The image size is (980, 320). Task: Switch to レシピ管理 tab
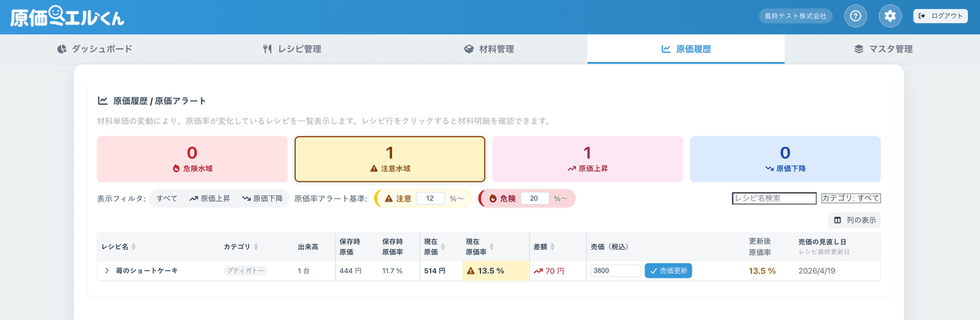point(292,49)
